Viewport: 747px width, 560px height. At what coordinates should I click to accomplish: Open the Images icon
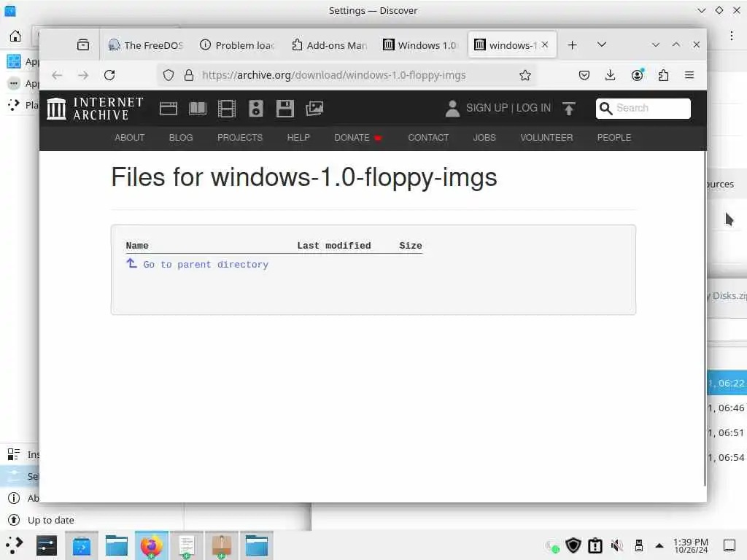pos(314,109)
